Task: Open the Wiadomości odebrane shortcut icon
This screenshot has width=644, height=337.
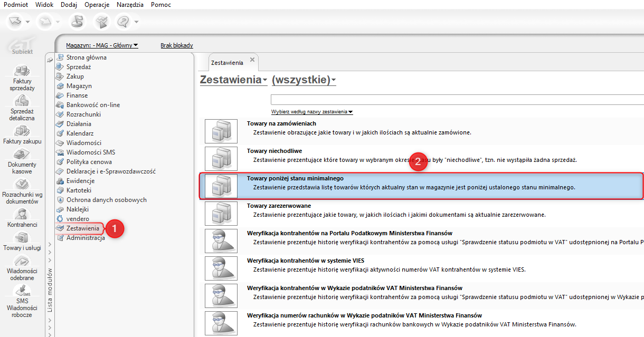Action: [x=22, y=261]
